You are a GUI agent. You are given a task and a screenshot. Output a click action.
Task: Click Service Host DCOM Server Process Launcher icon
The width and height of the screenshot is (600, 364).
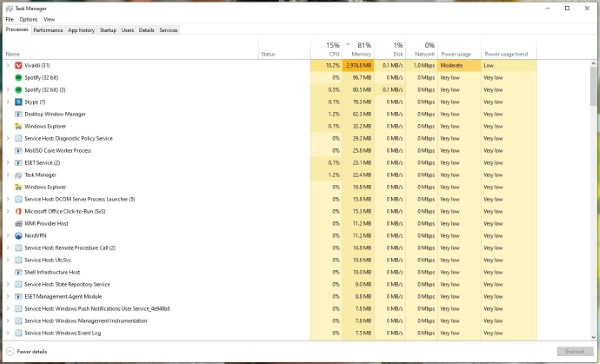coord(18,199)
